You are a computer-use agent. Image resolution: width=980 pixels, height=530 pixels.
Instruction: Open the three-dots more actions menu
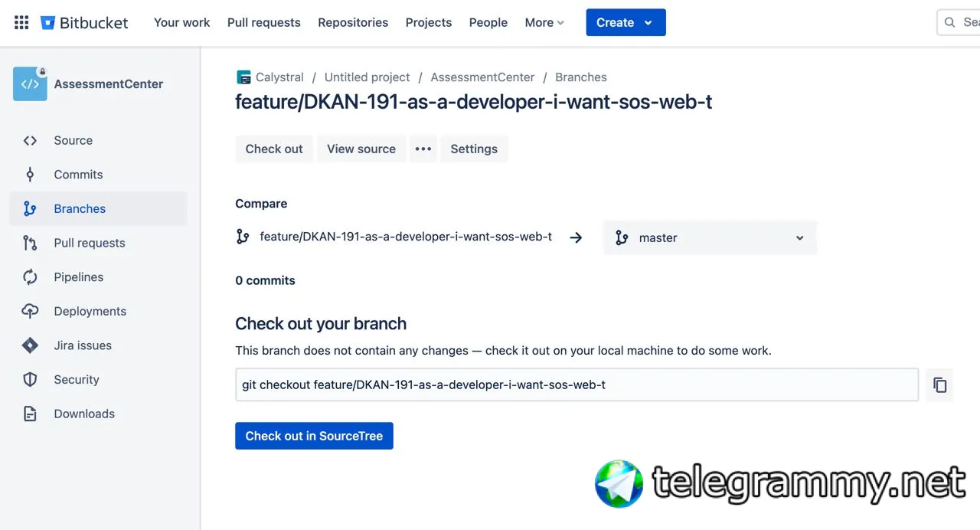click(423, 149)
